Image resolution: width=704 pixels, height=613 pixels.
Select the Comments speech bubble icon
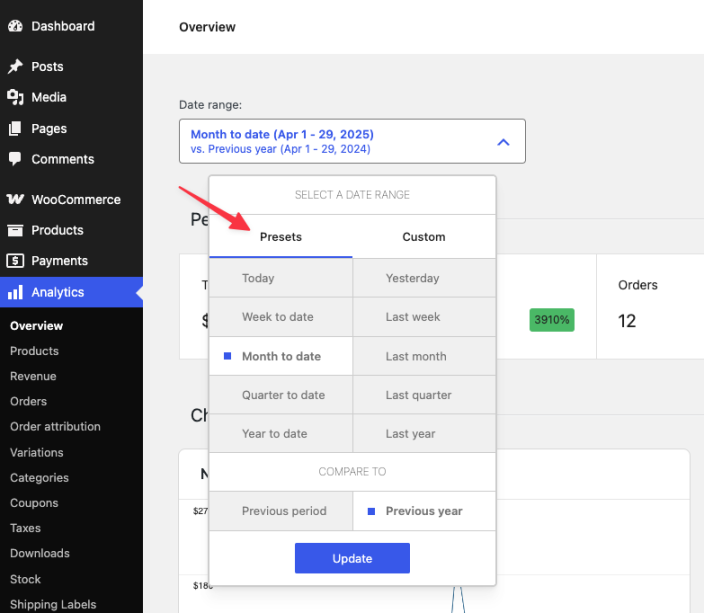pyautogui.click(x=15, y=159)
